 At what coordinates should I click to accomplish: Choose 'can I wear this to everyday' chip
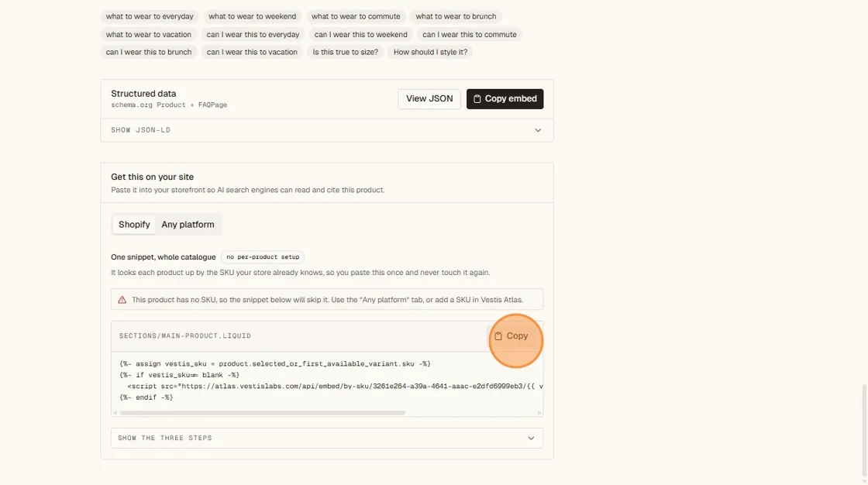coord(253,34)
